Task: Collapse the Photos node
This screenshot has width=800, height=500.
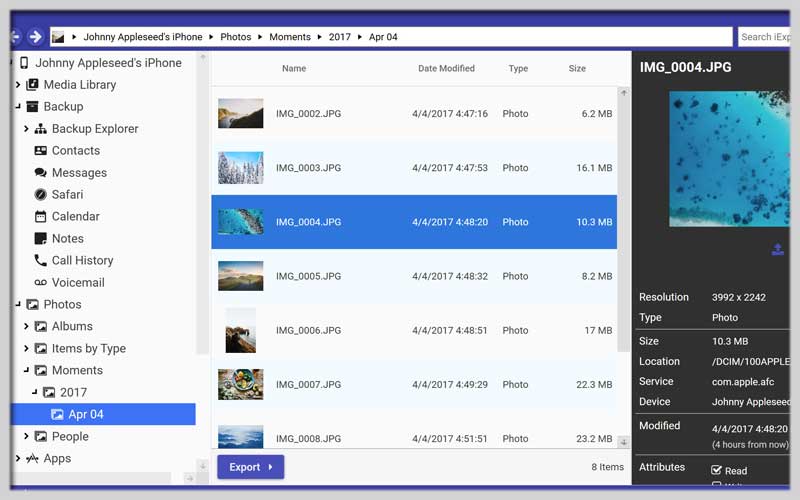Action: (x=18, y=304)
